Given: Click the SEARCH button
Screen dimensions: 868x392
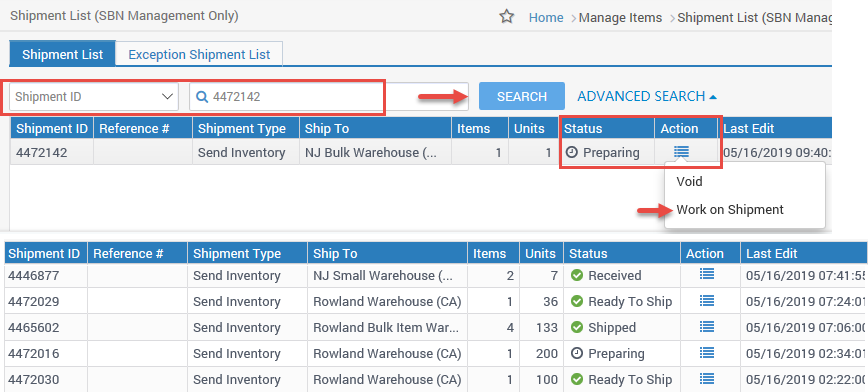Looking at the screenshot, I should [521, 96].
